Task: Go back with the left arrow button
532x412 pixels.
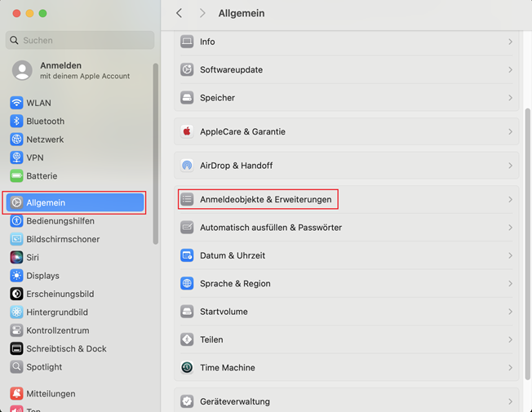Action: pos(180,13)
